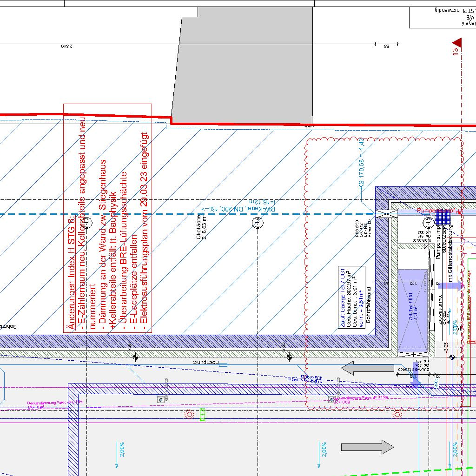Select axis bubble 6-04

[258, 223]
